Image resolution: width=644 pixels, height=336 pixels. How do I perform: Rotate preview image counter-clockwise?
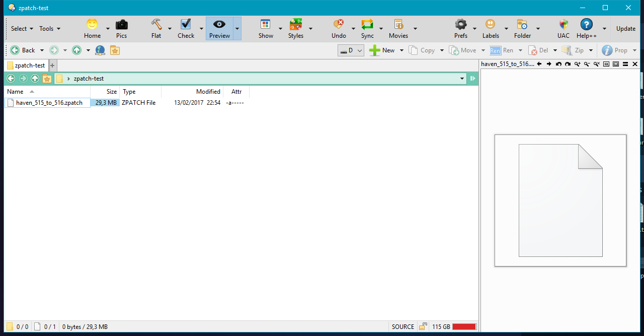point(558,64)
